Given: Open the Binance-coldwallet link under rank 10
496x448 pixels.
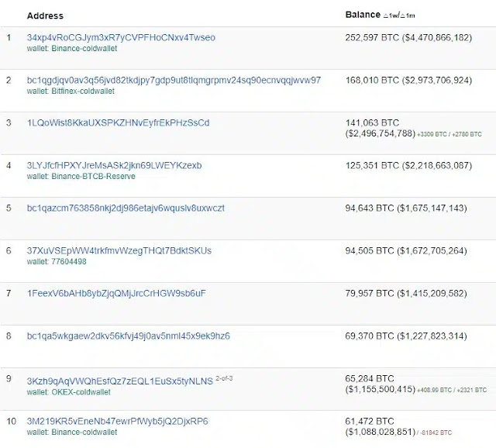Looking at the screenshot, I should pyautogui.click(x=84, y=432).
